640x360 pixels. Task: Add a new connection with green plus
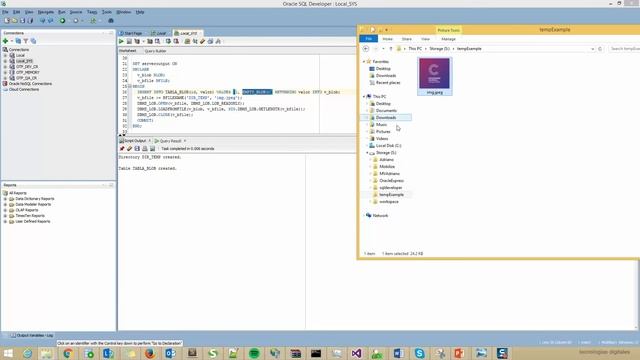click(x=5, y=41)
